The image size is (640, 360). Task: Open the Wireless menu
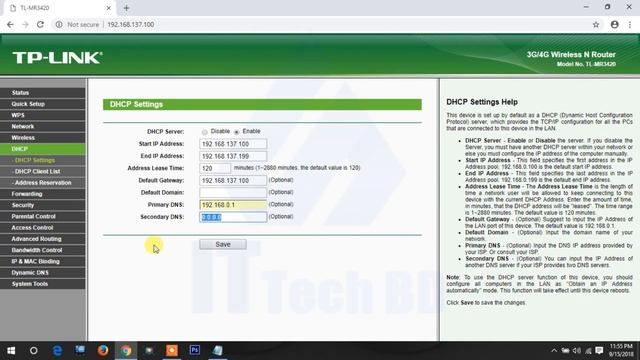[x=43, y=138]
